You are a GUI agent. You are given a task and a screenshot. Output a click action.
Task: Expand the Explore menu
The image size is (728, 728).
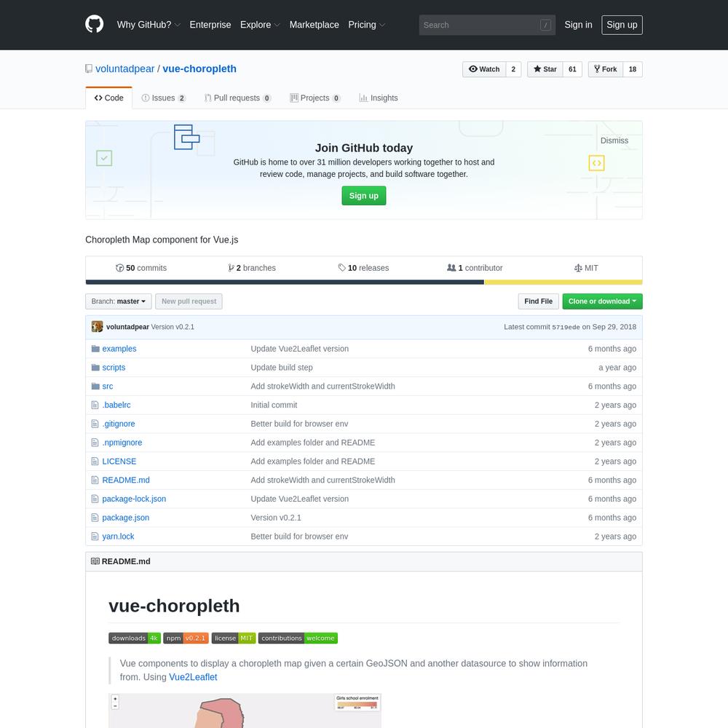[x=260, y=25]
